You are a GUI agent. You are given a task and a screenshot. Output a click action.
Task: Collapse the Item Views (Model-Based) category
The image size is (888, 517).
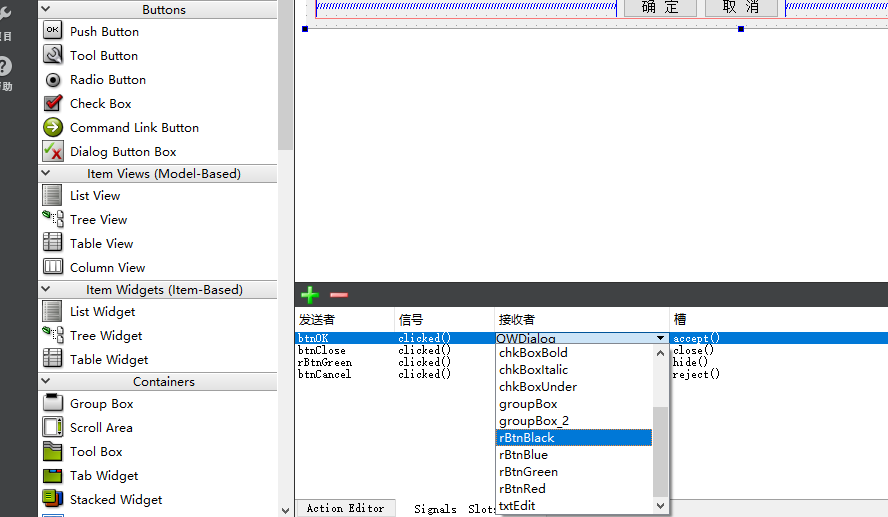coord(46,173)
